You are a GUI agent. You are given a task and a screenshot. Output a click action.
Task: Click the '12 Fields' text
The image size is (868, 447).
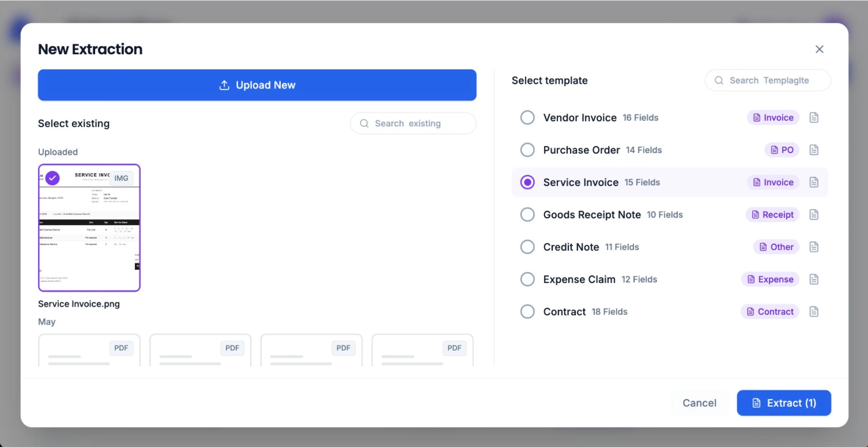pyautogui.click(x=639, y=279)
